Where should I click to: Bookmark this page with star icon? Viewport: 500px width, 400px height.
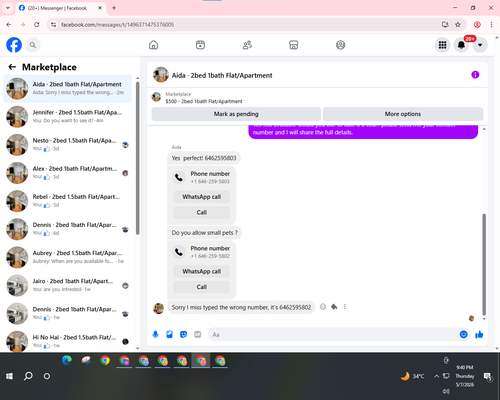pos(458,25)
